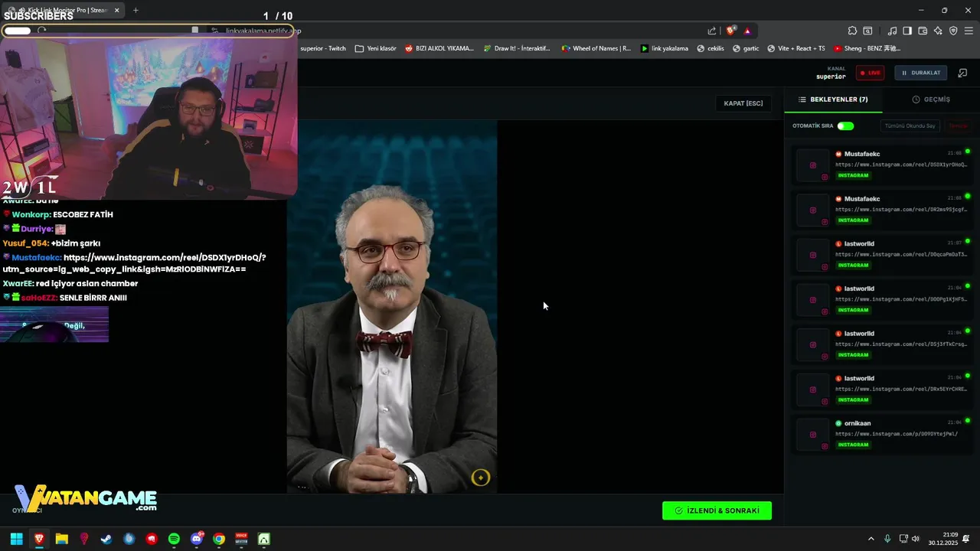980x551 pixels.
Task: Click the red Temizle clear button
Action: (x=959, y=126)
